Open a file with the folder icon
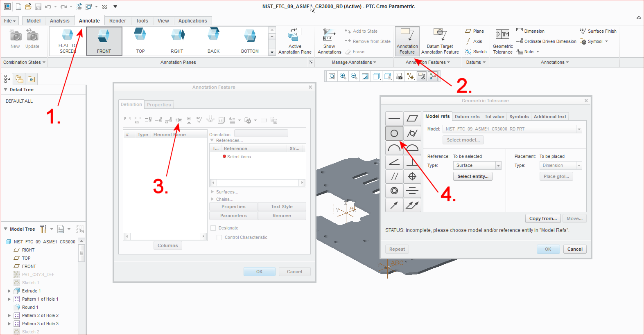This screenshot has width=644, height=335. tap(28, 7)
